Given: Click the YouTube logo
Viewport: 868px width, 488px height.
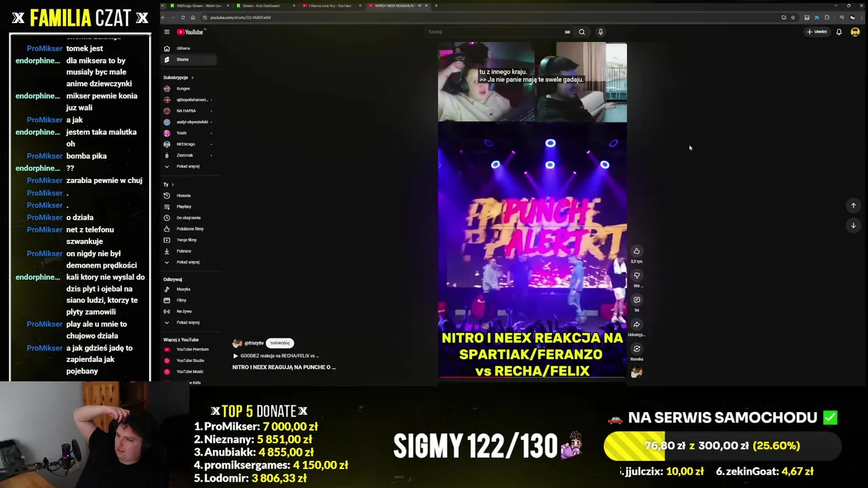Looking at the screenshot, I should click(190, 32).
